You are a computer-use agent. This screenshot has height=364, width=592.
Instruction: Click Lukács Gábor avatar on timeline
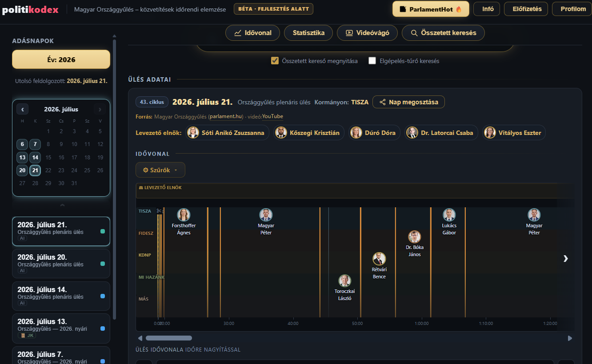pos(449,215)
